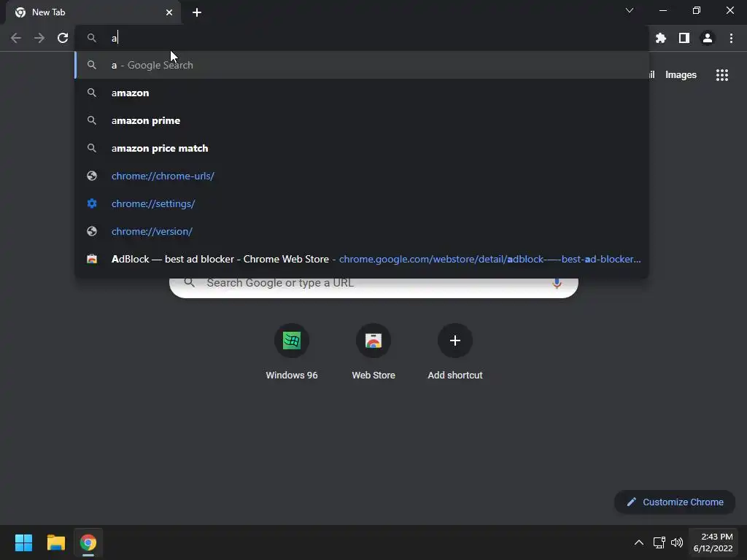Open the tab search chevron
This screenshot has height=560, width=747.
point(630,10)
